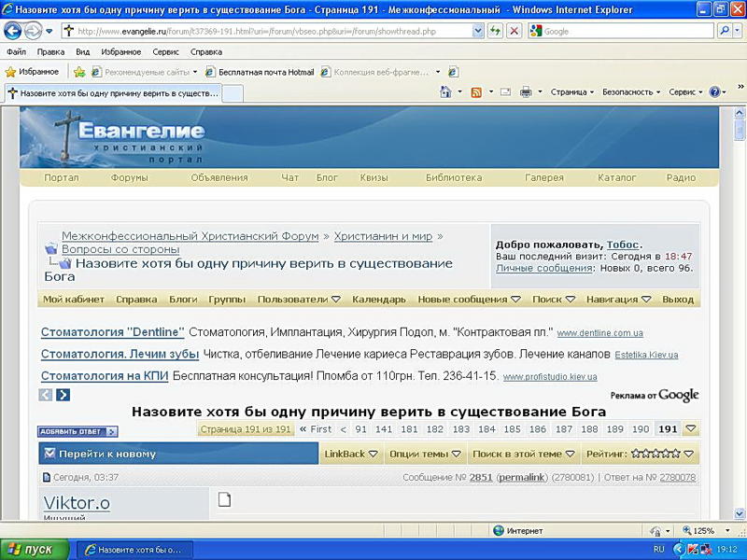
Task: Click the RSS feeds icon in the toolbar
Action: pyautogui.click(x=476, y=92)
